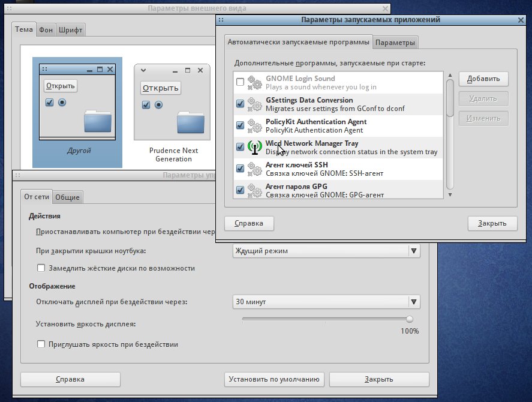Screen dimensions: 532x402
Task: Open the Шрифт tab in appearance settings
Action: [71, 30]
